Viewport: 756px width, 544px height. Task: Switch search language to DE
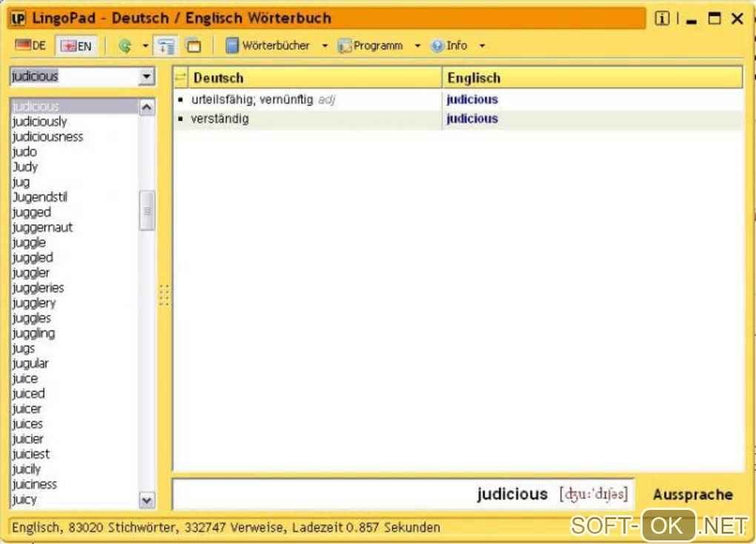tap(30, 46)
